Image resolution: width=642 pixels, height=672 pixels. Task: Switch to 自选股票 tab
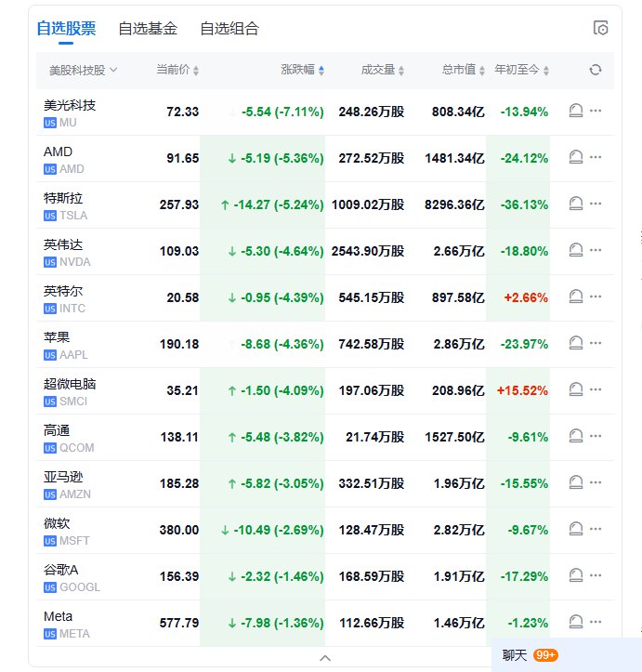[66, 29]
